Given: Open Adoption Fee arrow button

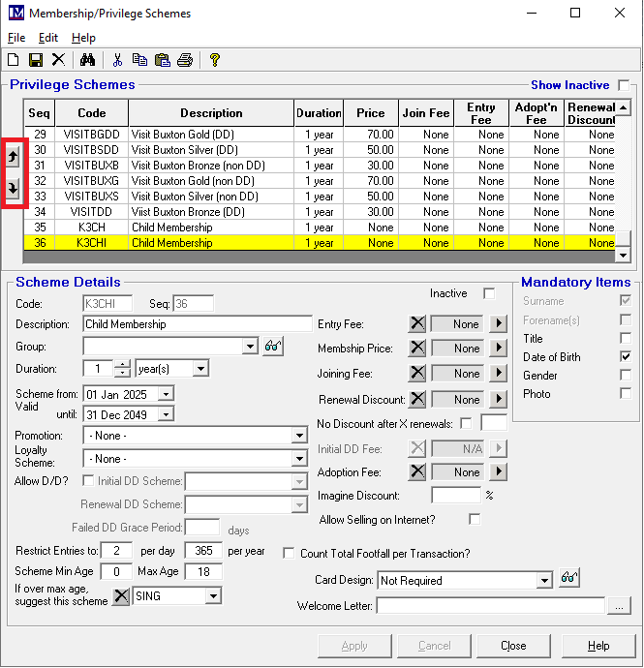Looking at the screenshot, I should 498,471.
